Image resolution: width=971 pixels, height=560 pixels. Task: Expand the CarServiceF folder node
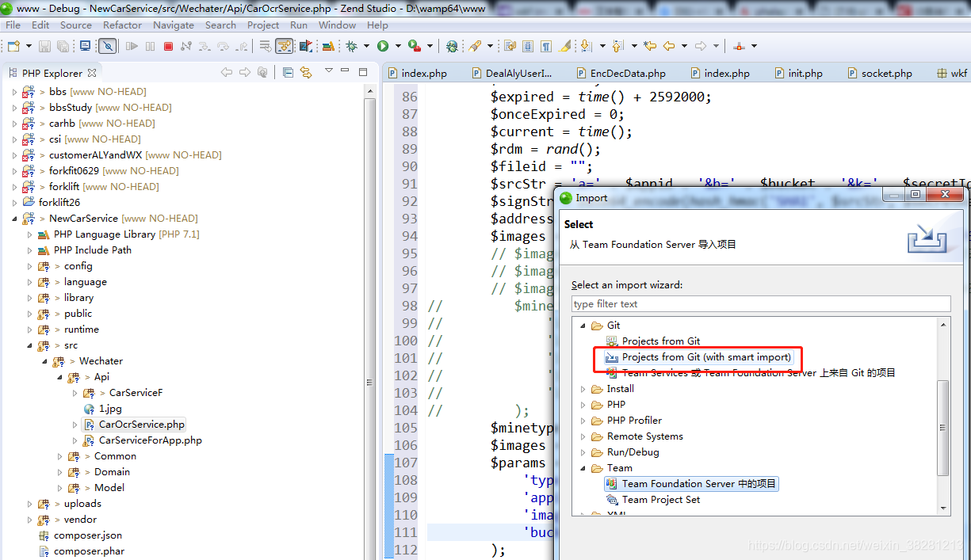75,393
